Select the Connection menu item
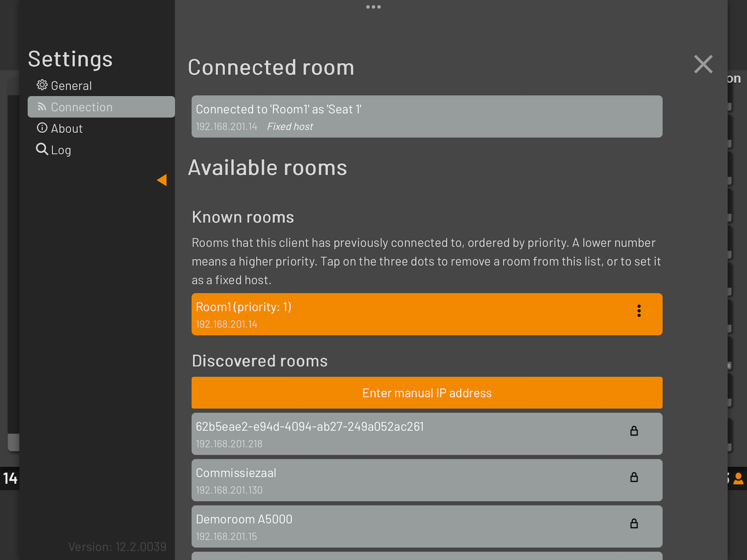Image resolution: width=747 pixels, height=560 pixels. coord(101,107)
